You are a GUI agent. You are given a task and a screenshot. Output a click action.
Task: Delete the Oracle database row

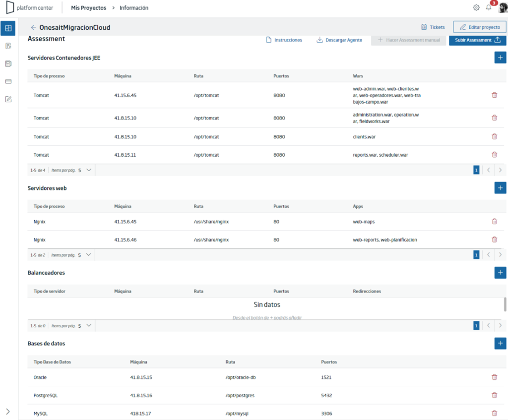click(x=495, y=377)
